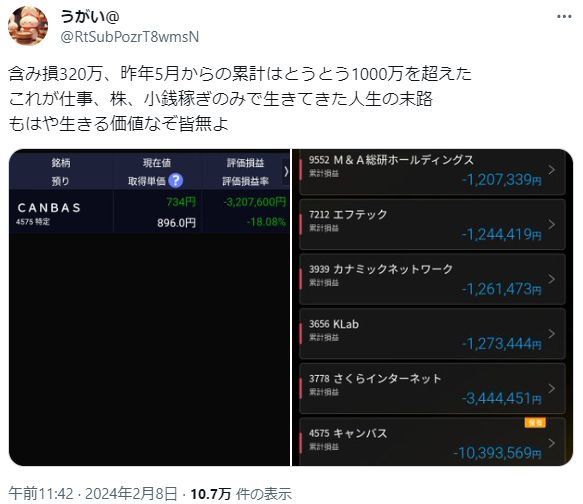Click the うがい@ profile avatar
Viewport: 583px width, 504px height.
(28, 26)
